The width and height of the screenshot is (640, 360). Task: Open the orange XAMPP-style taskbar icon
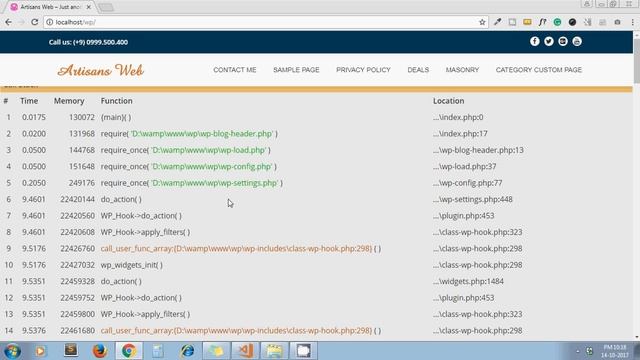[x=245, y=351]
